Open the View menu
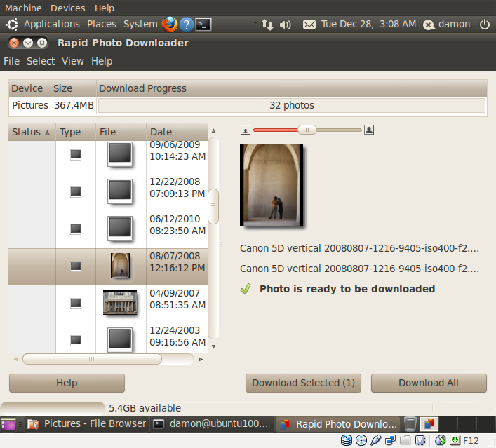 (73, 61)
